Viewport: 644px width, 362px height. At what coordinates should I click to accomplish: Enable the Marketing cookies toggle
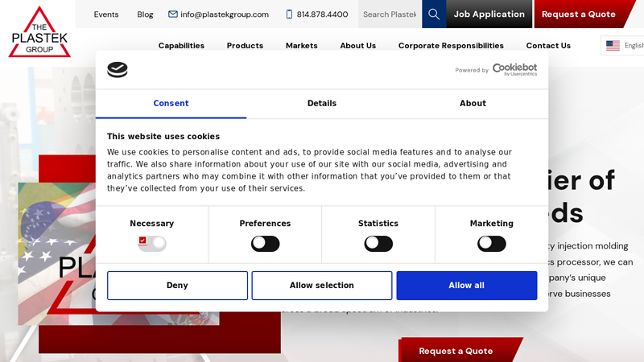[x=492, y=244]
